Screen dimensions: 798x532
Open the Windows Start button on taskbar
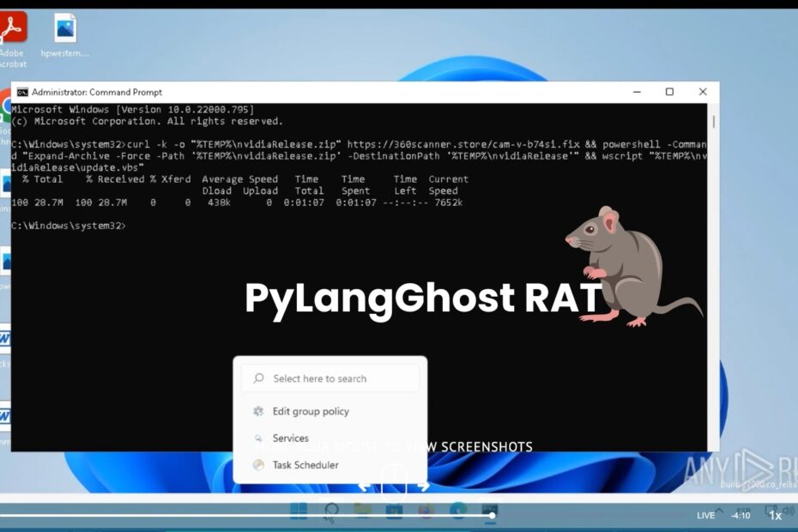click(x=299, y=511)
